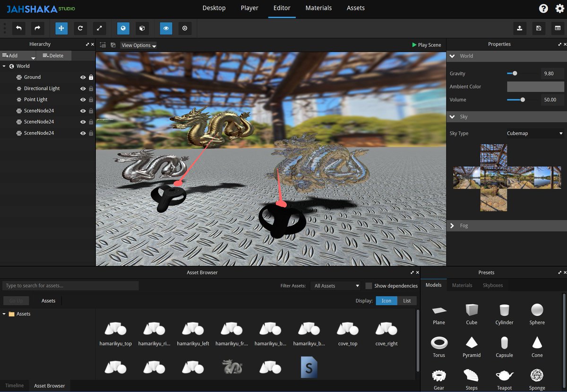Click the Delete button in the Hierarchy panel
The width and height of the screenshot is (567, 392).
click(52, 55)
